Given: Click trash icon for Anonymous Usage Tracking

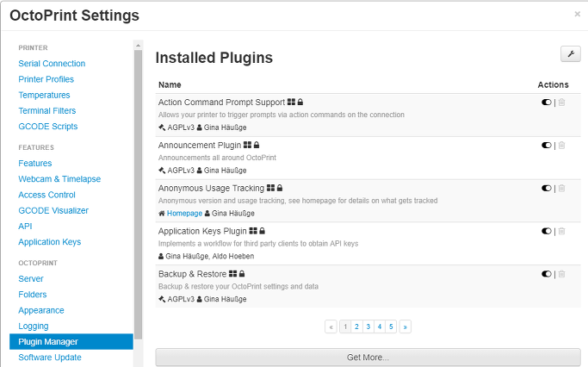Looking at the screenshot, I should (x=561, y=188).
